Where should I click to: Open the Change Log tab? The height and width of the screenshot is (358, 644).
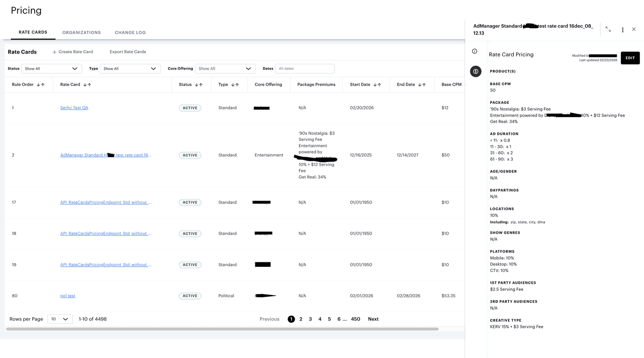tap(130, 32)
